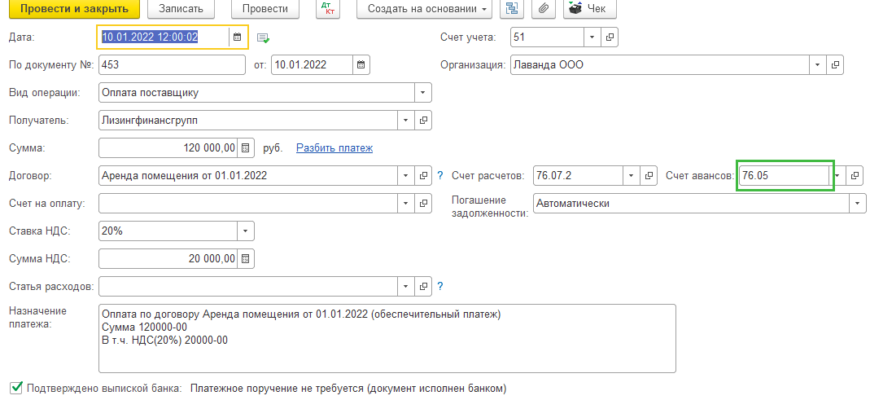
Task: Click text 'Платежное поручение не требуется'
Action: point(276,388)
